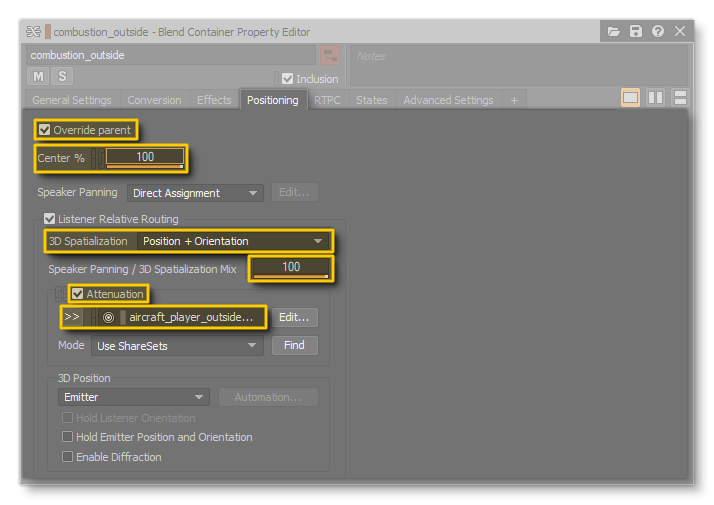
Task: Uncheck the Attenuation checkbox
Action: [x=77, y=294]
